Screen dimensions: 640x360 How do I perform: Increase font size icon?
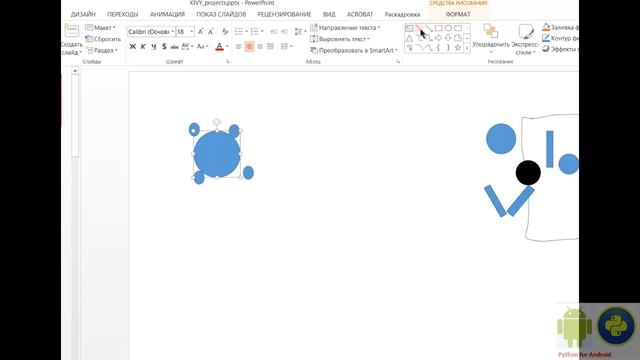click(x=200, y=31)
